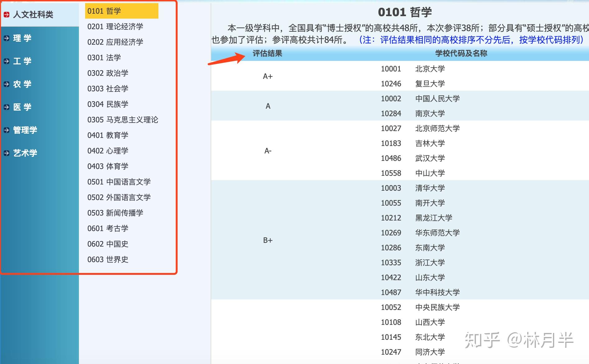The image size is (589, 364).
Task: Select the row 10001 北京大学
Action: [x=413, y=69]
